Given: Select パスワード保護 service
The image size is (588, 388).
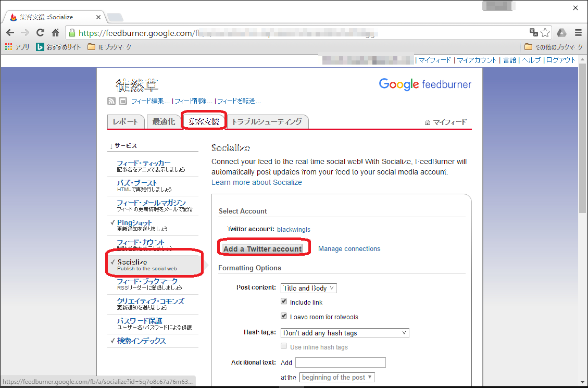Looking at the screenshot, I should tap(140, 321).
